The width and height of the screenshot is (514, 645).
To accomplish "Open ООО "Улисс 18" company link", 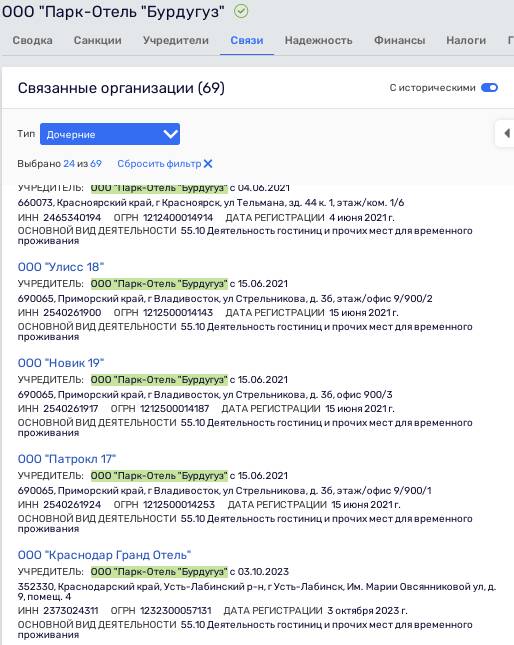I will (61, 267).
